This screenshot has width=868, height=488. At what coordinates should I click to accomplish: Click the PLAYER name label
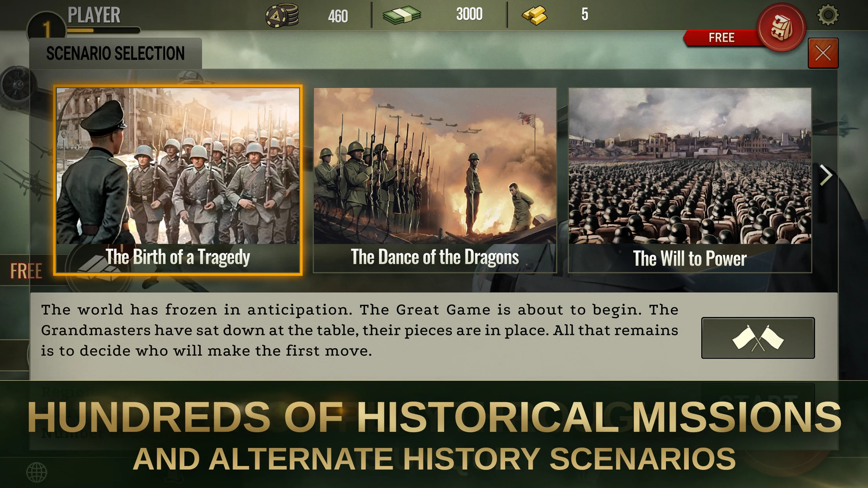click(x=94, y=15)
